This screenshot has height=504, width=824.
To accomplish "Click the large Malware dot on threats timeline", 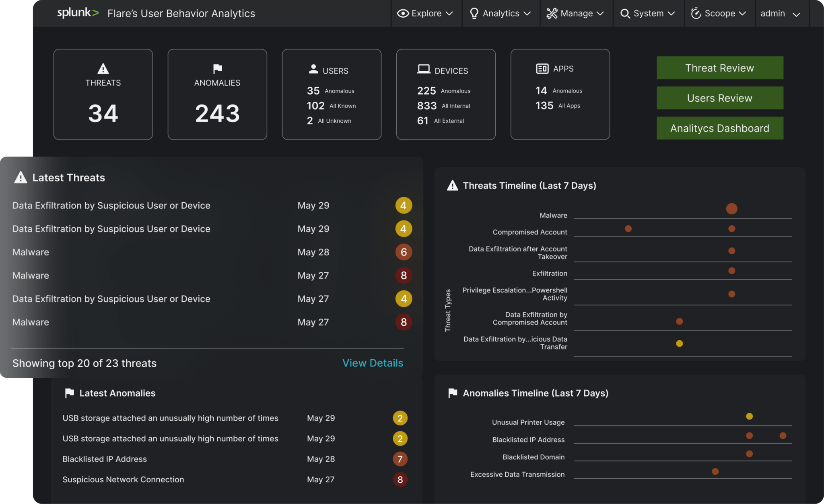I will pos(731,208).
